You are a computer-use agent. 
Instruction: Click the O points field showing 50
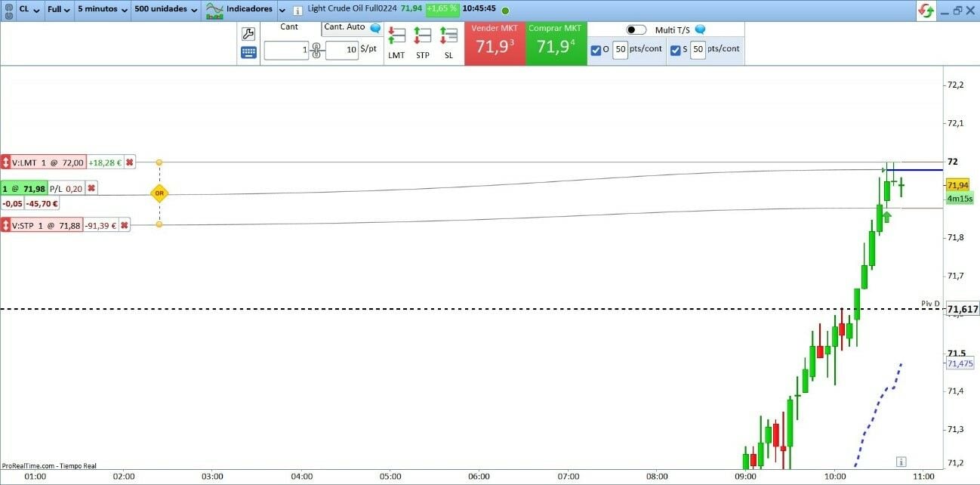620,50
